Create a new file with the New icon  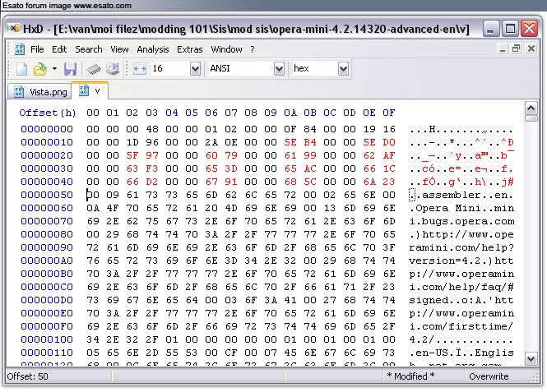click(21, 69)
